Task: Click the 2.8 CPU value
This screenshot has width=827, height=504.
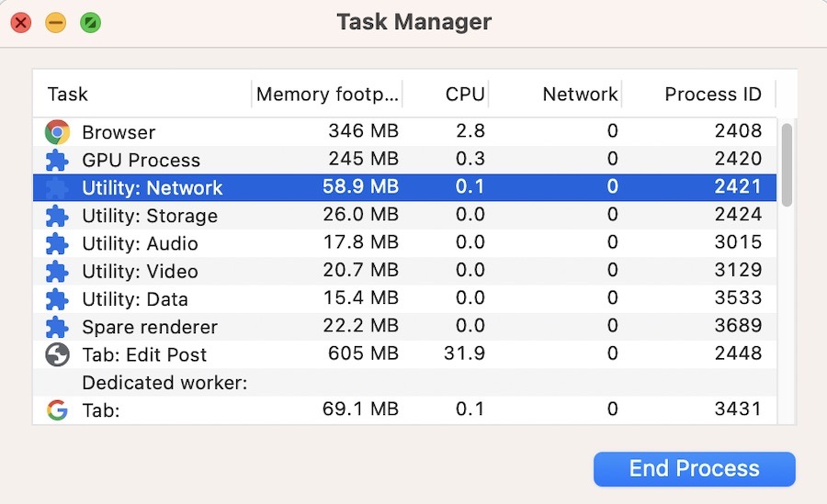Action: click(470, 130)
